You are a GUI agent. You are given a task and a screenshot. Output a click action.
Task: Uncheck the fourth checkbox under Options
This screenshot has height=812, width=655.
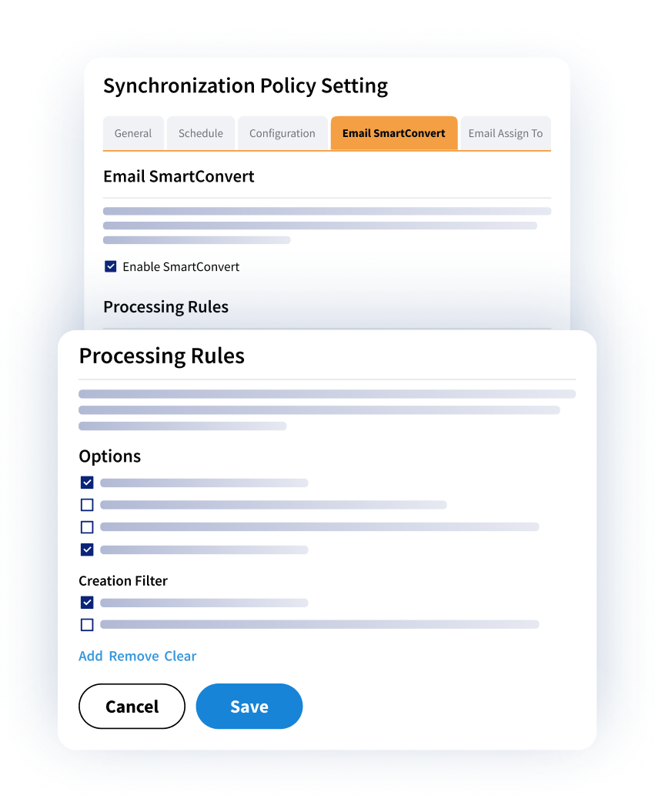(87, 550)
